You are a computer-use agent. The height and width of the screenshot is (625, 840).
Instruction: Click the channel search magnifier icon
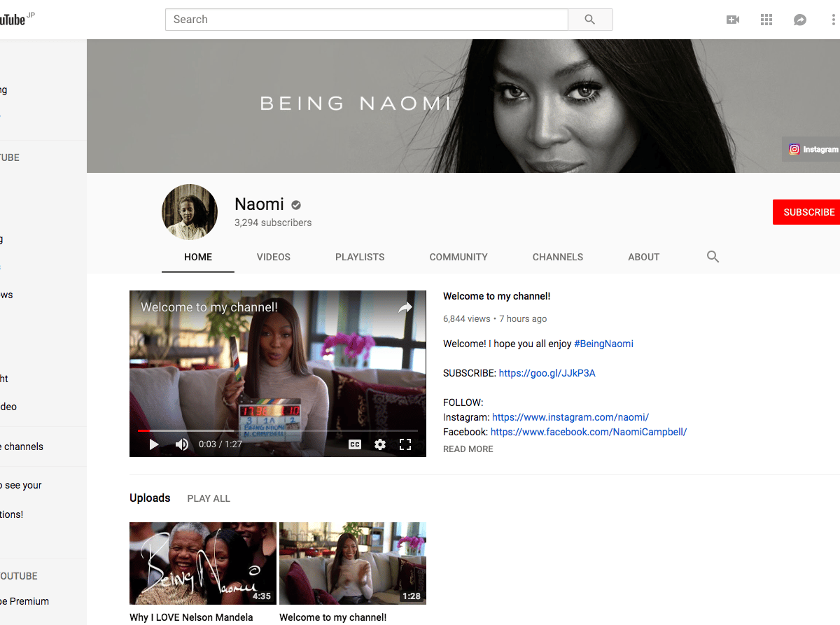pos(713,257)
